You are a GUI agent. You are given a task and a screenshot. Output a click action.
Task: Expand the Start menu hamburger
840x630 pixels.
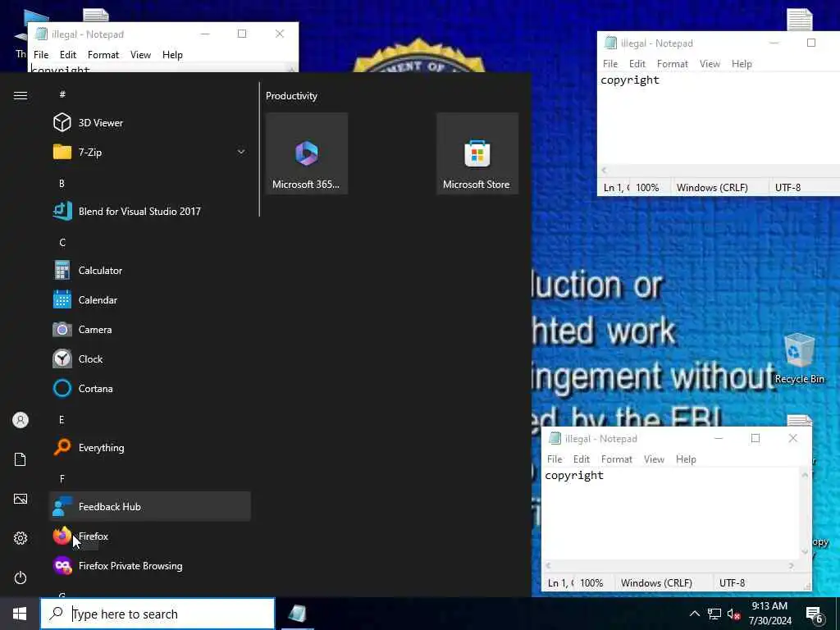coord(21,95)
